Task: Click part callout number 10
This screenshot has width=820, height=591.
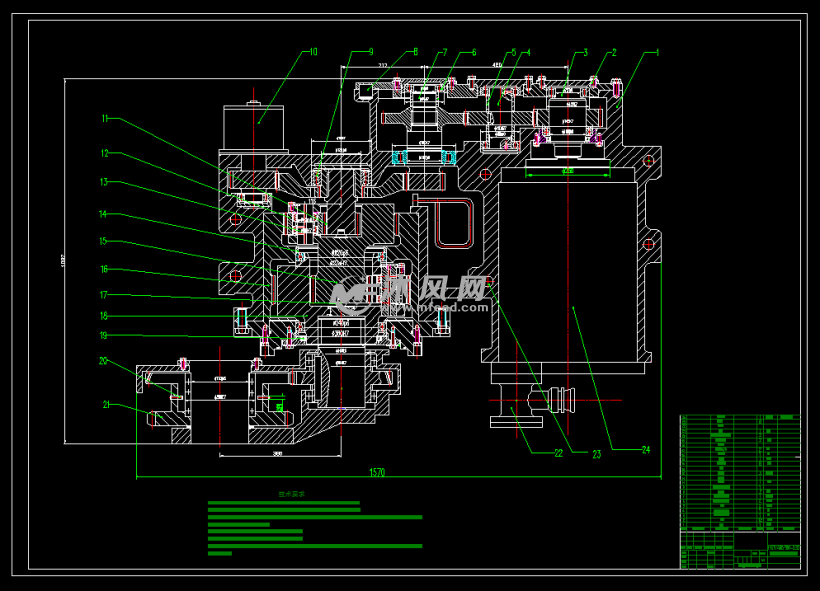Action: 313,52
